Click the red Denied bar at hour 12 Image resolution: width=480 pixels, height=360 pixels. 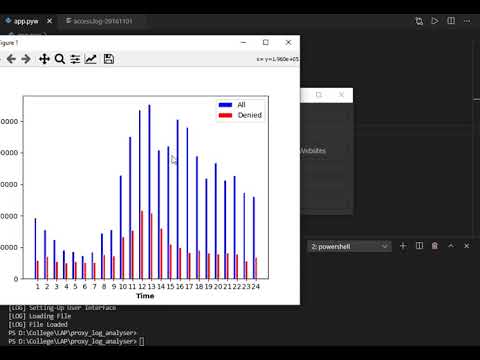pyautogui.click(x=142, y=245)
